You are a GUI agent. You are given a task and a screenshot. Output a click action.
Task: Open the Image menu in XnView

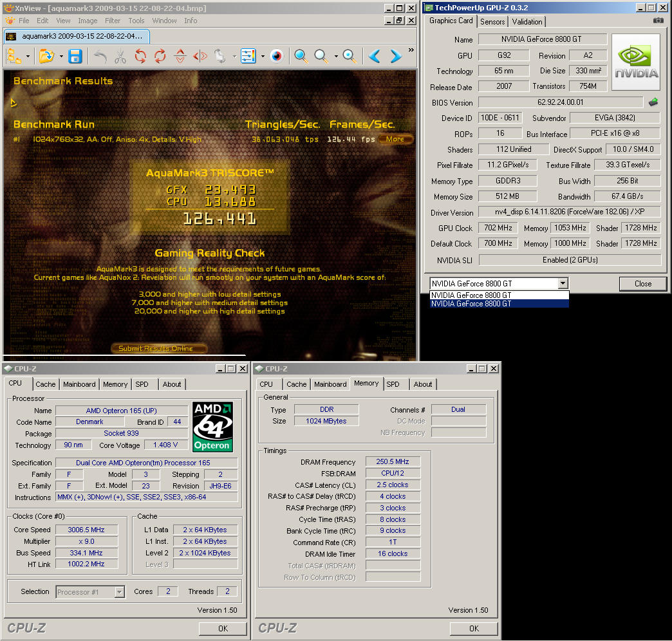pyautogui.click(x=88, y=21)
